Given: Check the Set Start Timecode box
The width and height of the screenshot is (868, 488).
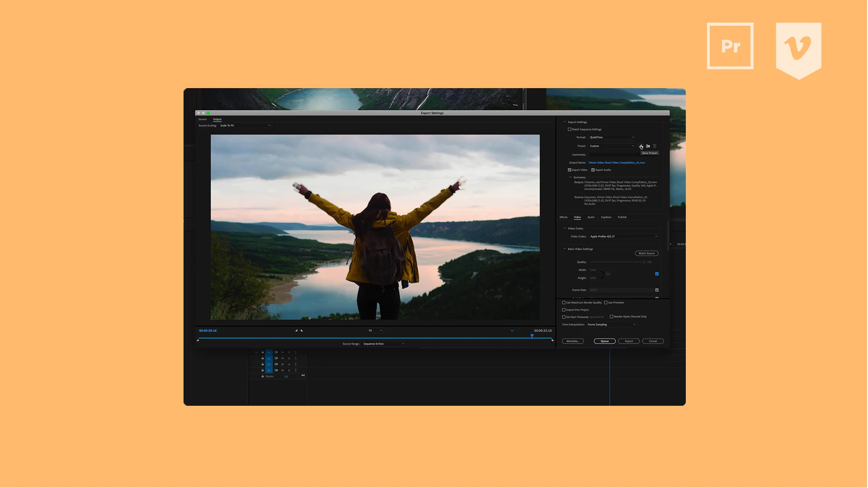Looking at the screenshot, I should coord(564,317).
